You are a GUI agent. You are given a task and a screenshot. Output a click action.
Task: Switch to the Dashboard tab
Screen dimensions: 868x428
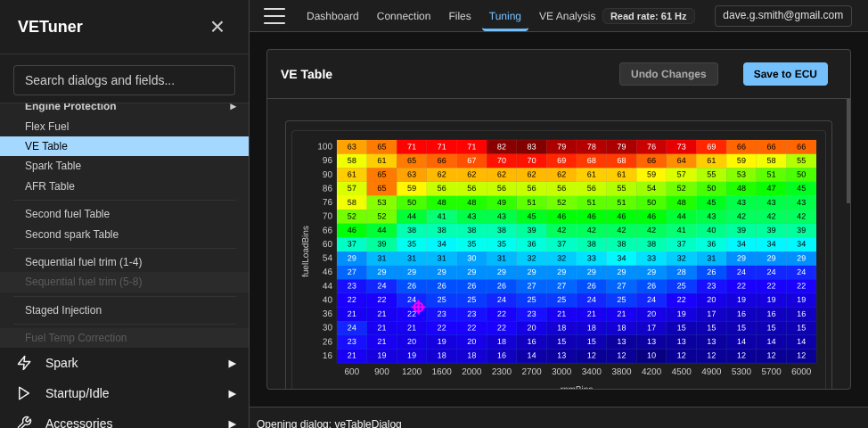click(x=332, y=16)
